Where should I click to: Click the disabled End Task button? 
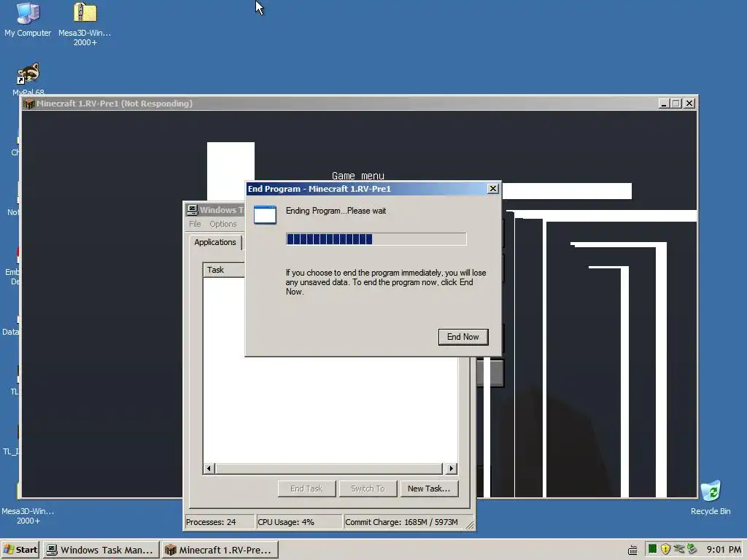pyautogui.click(x=306, y=489)
